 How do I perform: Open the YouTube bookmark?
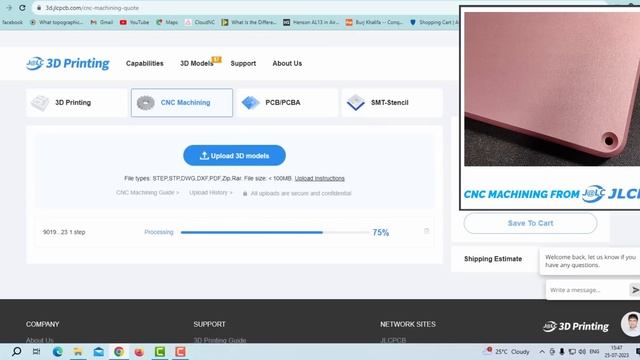134,22
